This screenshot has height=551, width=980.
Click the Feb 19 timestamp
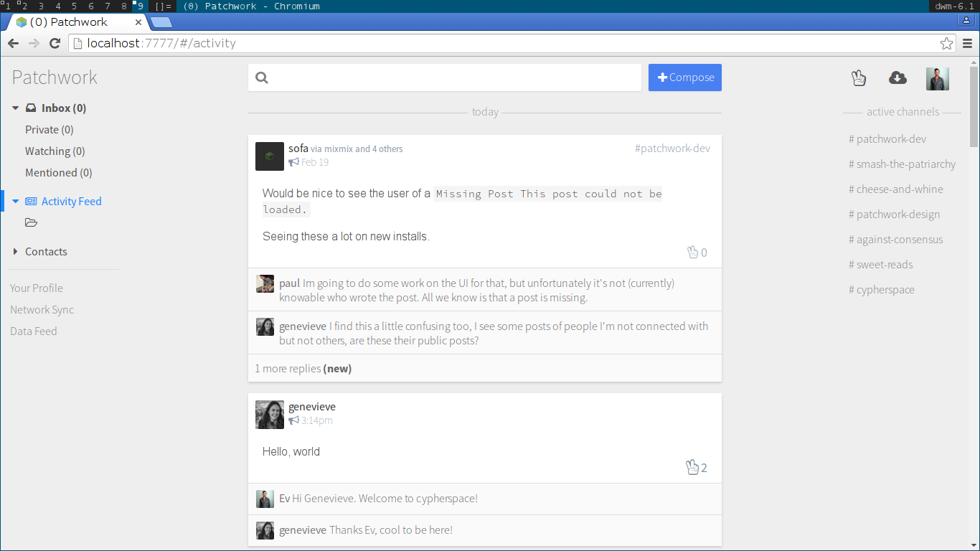tap(315, 162)
